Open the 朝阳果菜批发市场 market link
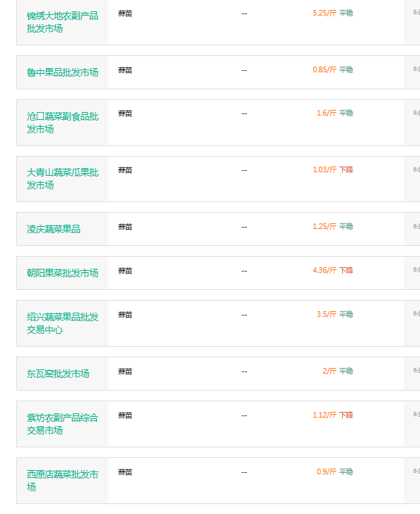 [62, 273]
